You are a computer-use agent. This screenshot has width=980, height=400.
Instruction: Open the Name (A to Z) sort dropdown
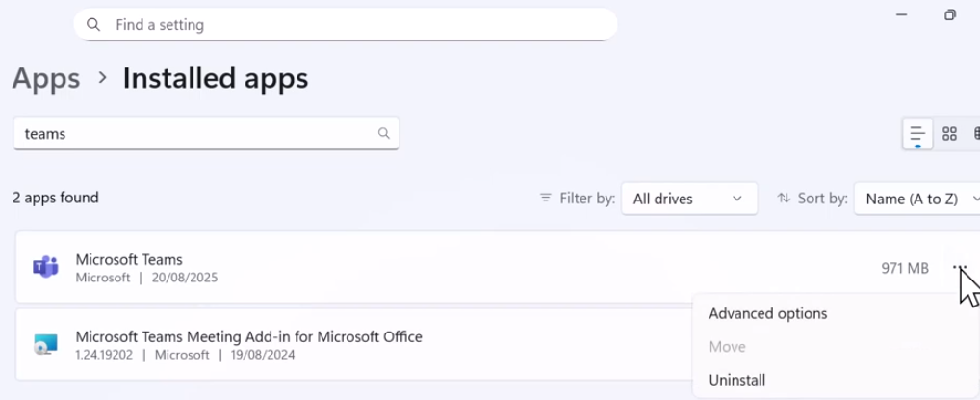917,199
